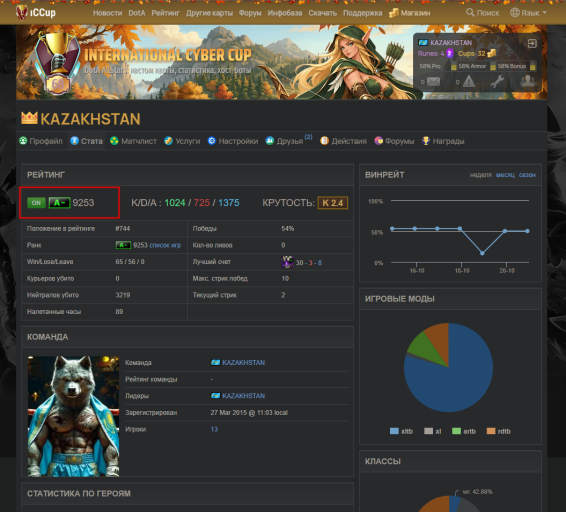Open the Новости menu item
Image resolution: width=566 pixels, height=512 pixels.
108,13
